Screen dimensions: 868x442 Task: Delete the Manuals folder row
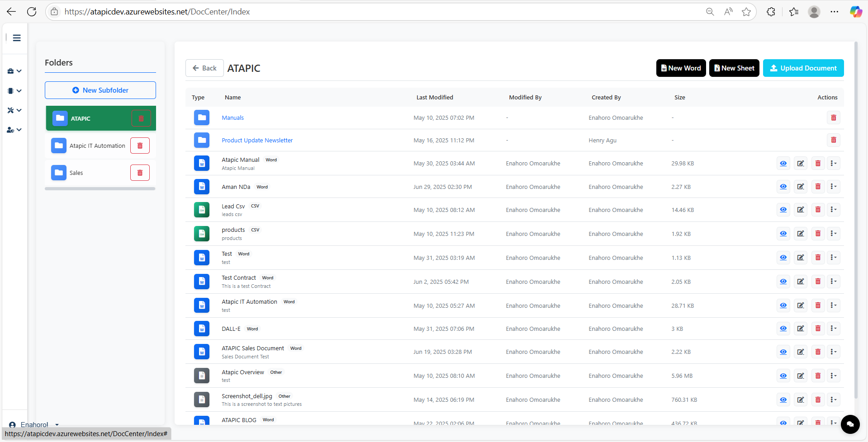click(x=834, y=118)
